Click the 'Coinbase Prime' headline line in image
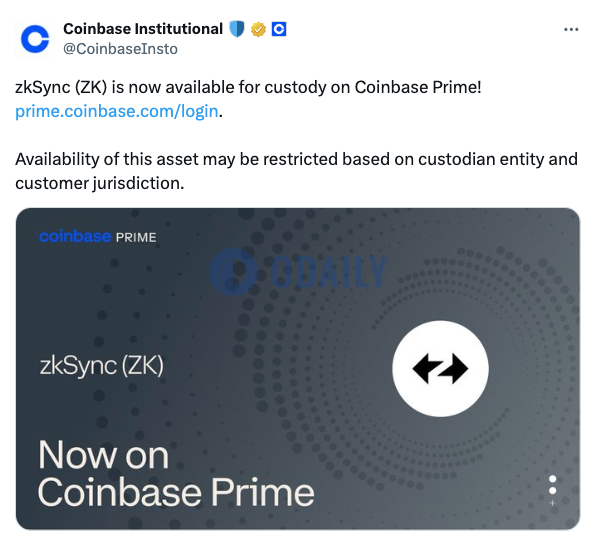 [176, 493]
